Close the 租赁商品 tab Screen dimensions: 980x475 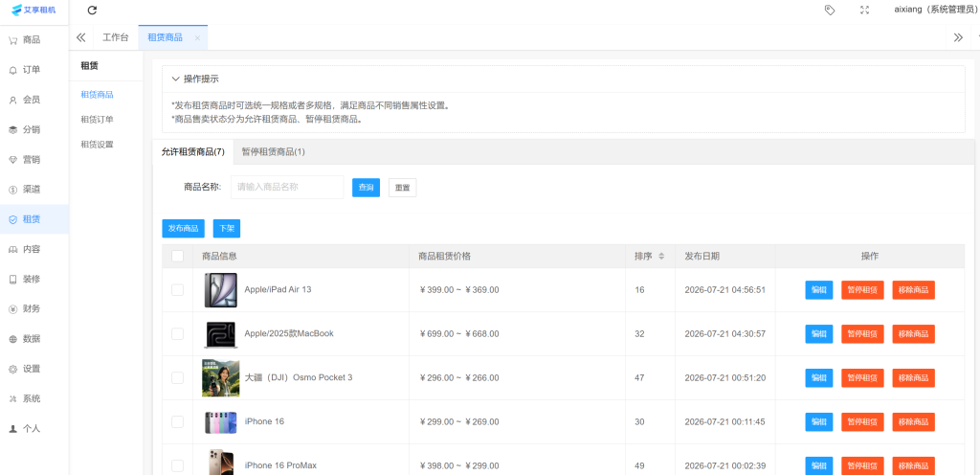(197, 38)
